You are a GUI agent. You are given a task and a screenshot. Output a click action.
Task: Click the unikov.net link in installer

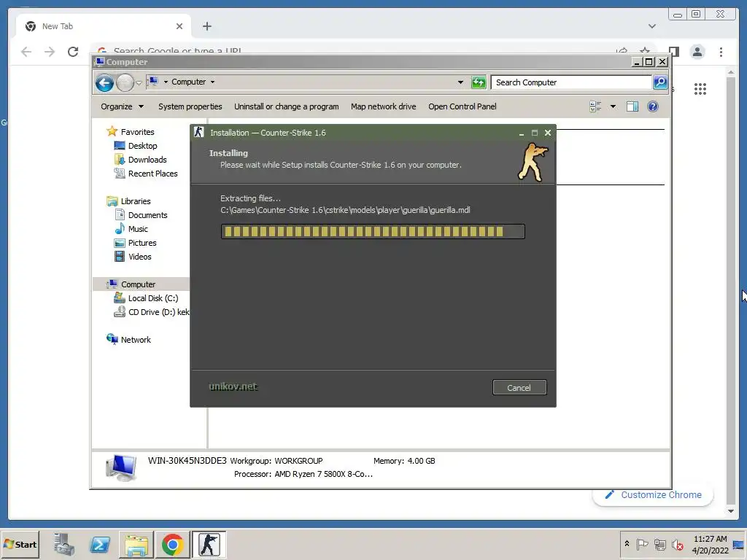coord(233,386)
